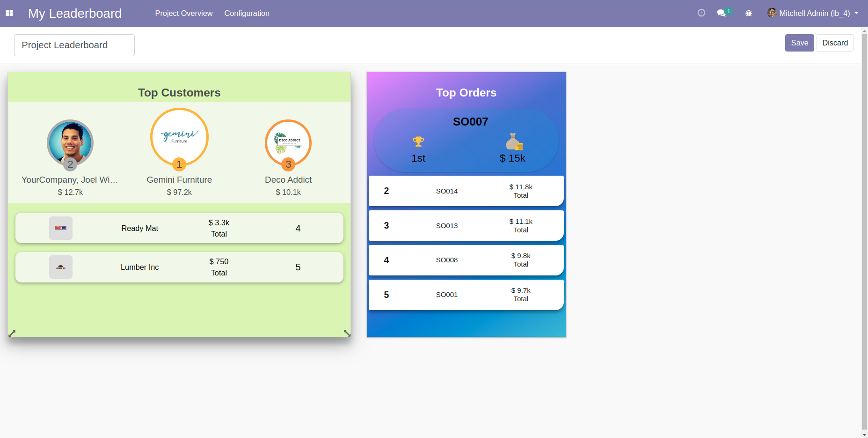Open the conversations chat icon
The image size is (868, 438).
722,13
